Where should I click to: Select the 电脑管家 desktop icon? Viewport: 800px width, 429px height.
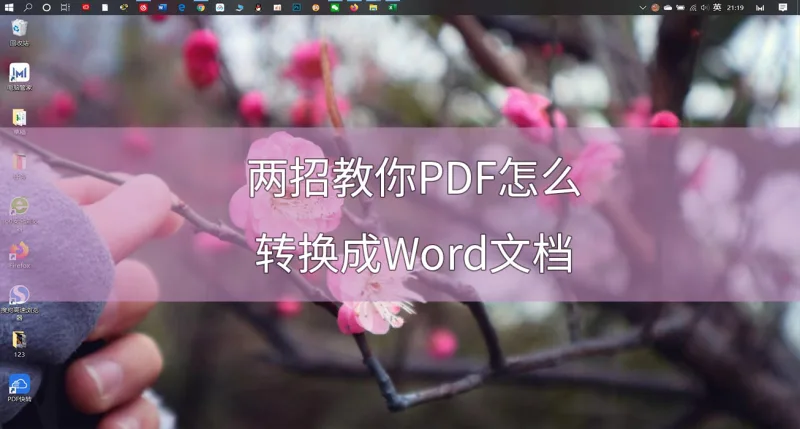pyautogui.click(x=19, y=77)
